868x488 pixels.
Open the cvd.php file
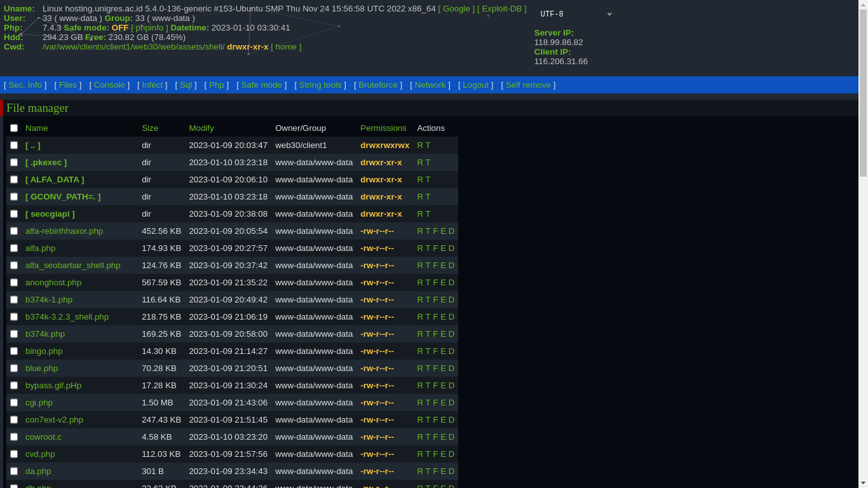pyautogui.click(x=40, y=454)
